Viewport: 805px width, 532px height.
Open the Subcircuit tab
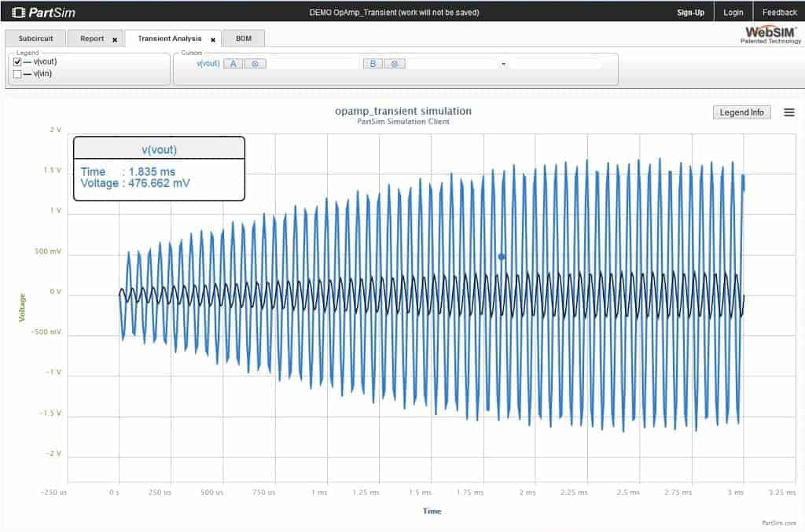35,37
